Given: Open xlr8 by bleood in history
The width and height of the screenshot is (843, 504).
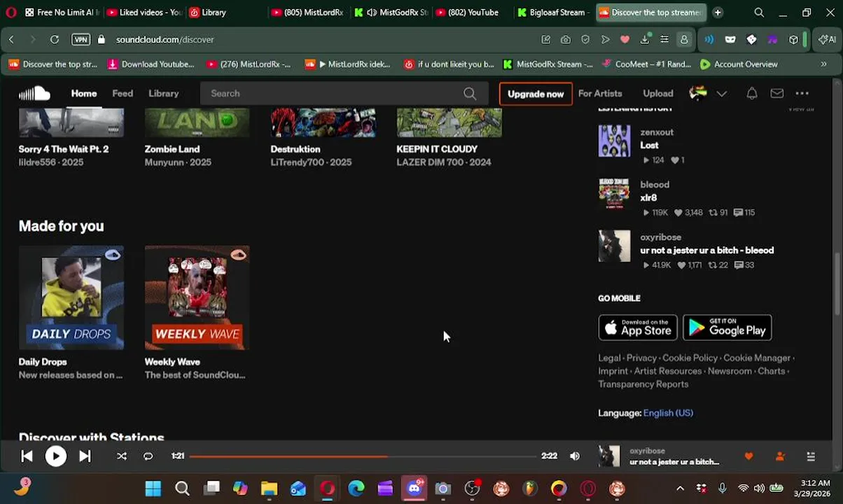Looking at the screenshot, I should (648, 198).
